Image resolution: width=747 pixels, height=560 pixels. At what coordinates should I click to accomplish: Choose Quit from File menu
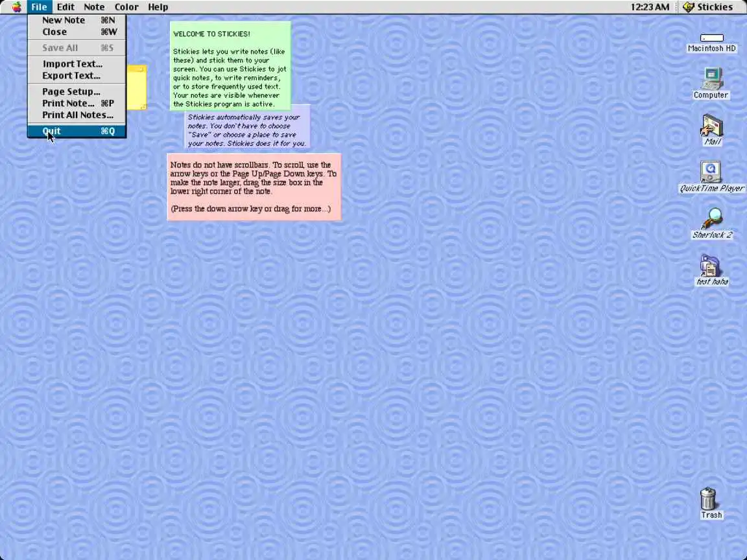click(77, 131)
